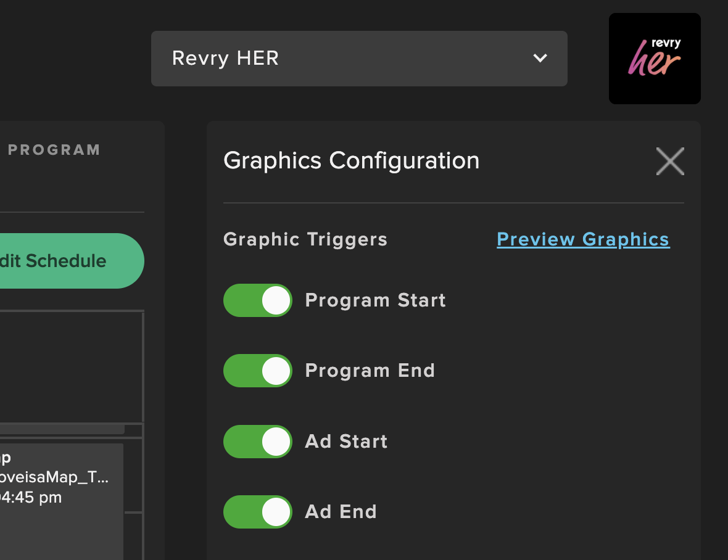The height and width of the screenshot is (560, 728).
Task: Click the Revry Her logo thumbnail
Action: 655,59
